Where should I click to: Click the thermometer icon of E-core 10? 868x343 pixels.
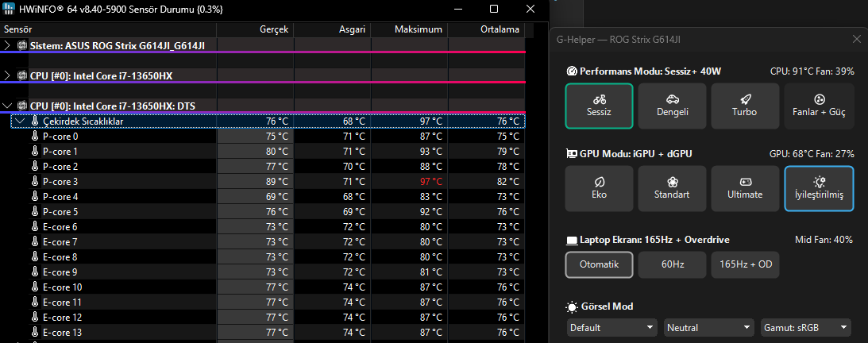click(35, 287)
